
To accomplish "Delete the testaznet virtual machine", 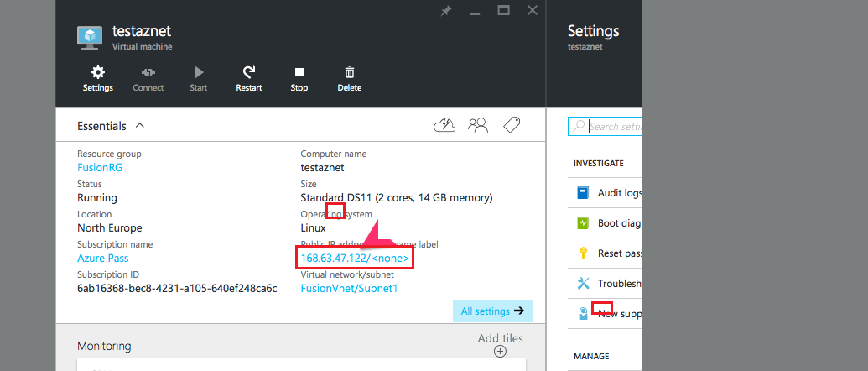I will pyautogui.click(x=350, y=79).
